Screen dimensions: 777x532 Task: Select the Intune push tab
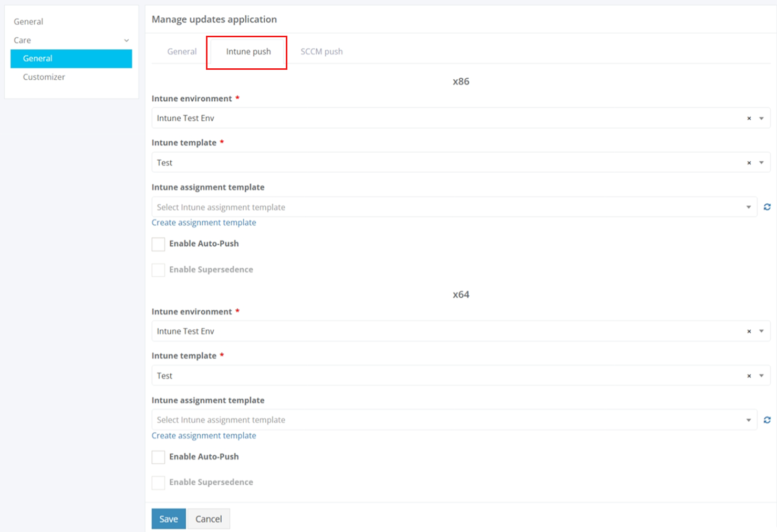coord(248,51)
